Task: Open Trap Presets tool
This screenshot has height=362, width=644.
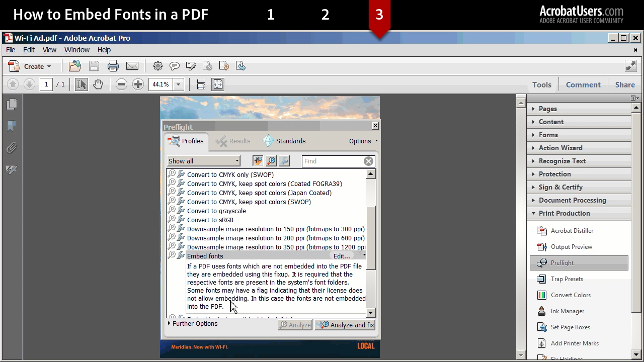Action: 567,279
